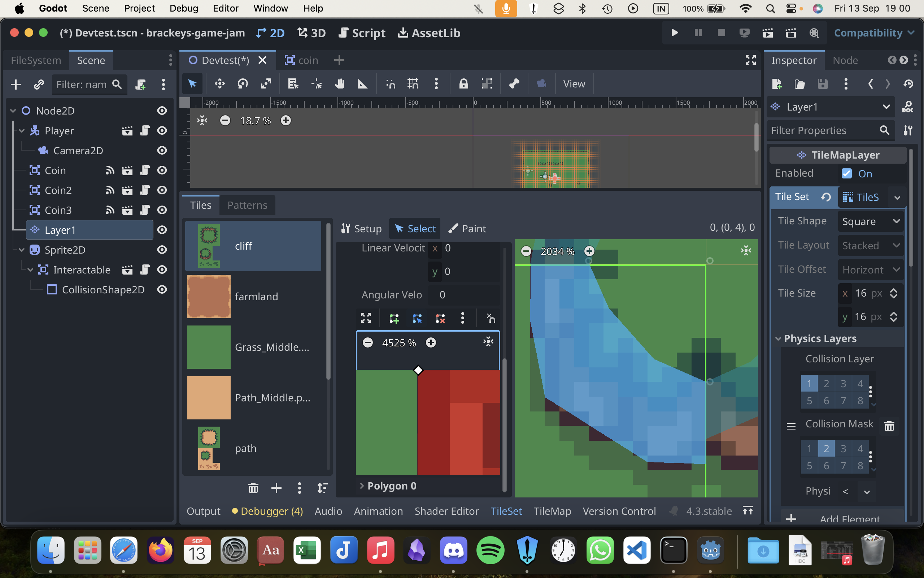Collapse the Physics Layers section
This screenshot has width=924, height=578.
[x=778, y=339]
